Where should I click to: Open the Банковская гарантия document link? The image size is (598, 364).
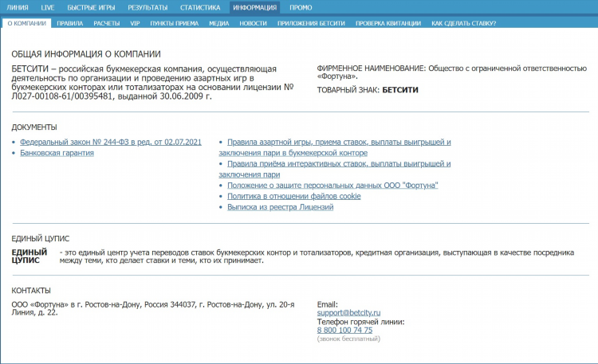coord(57,153)
